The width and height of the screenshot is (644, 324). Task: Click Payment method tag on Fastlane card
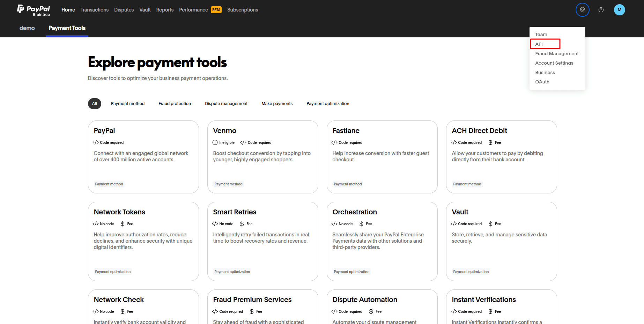click(x=348, y=184)
